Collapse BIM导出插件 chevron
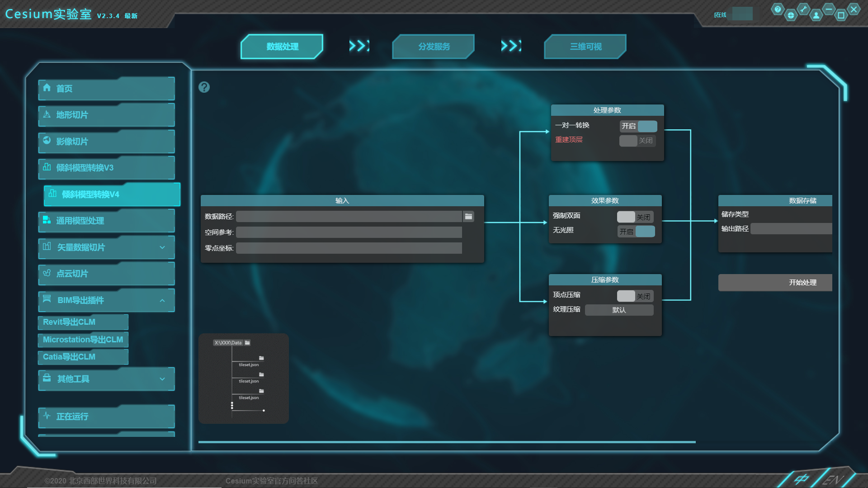868x488 pixels. click(162, 300)
